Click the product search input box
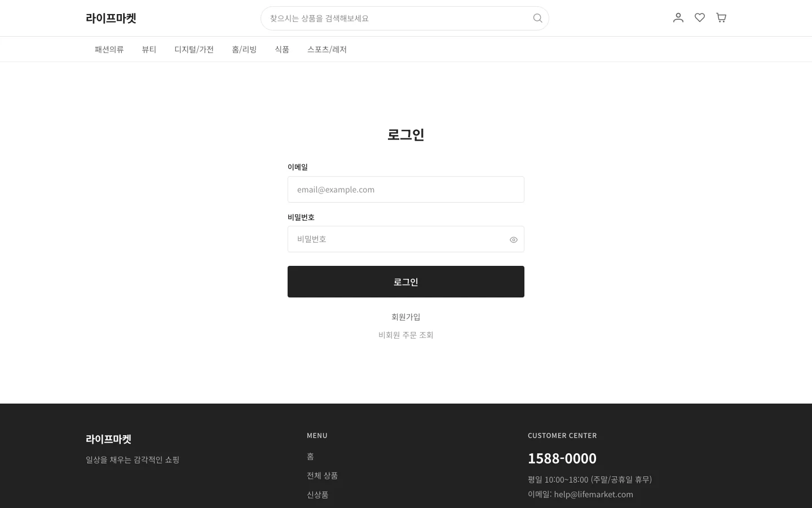The image size is (812, 508). click(x=395, y=18)
